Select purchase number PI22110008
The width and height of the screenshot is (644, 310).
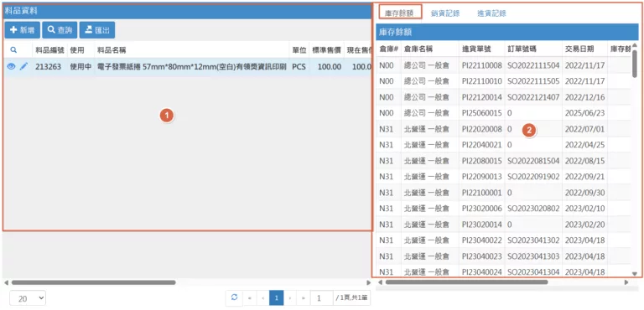(x=482, y=65)
